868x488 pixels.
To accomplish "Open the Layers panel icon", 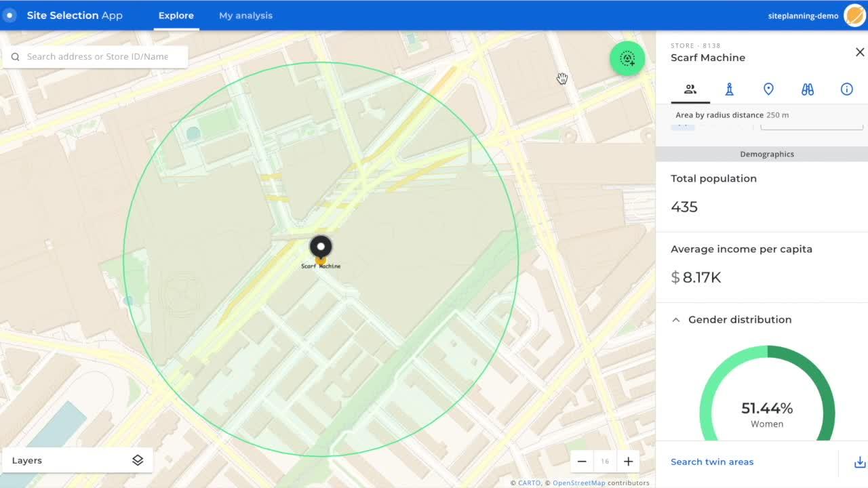I will tap(138, 460).
